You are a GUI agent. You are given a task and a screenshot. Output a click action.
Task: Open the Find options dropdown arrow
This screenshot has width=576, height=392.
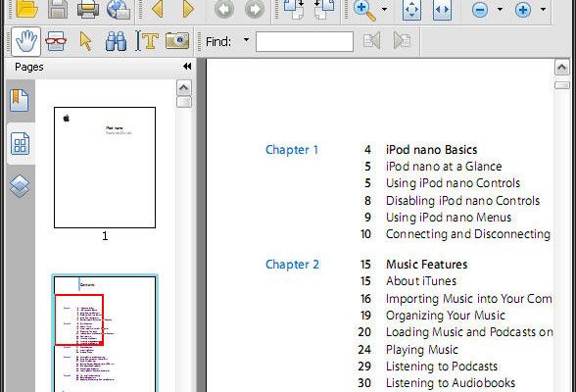pos(246,39)
